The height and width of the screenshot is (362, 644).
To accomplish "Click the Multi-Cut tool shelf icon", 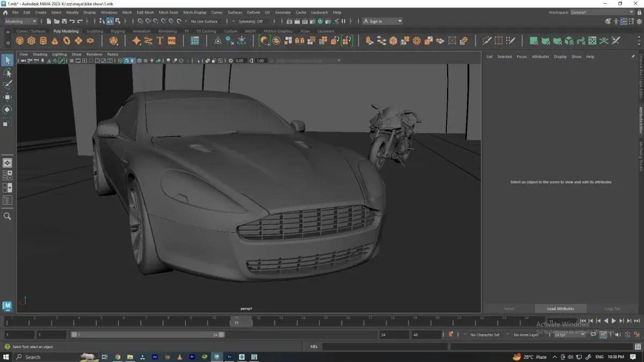I will point(487,41).
